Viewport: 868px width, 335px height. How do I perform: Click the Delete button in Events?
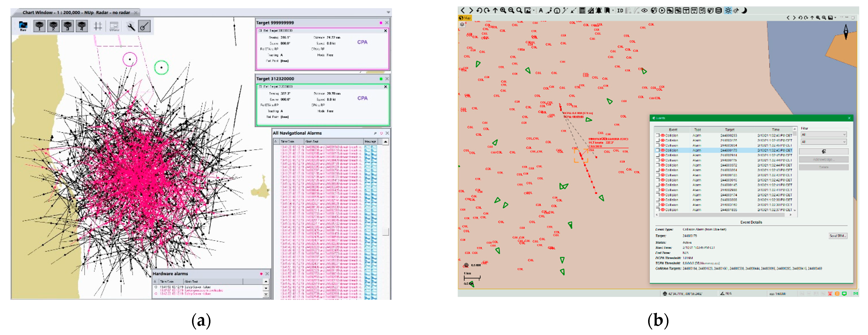[824, 167]
